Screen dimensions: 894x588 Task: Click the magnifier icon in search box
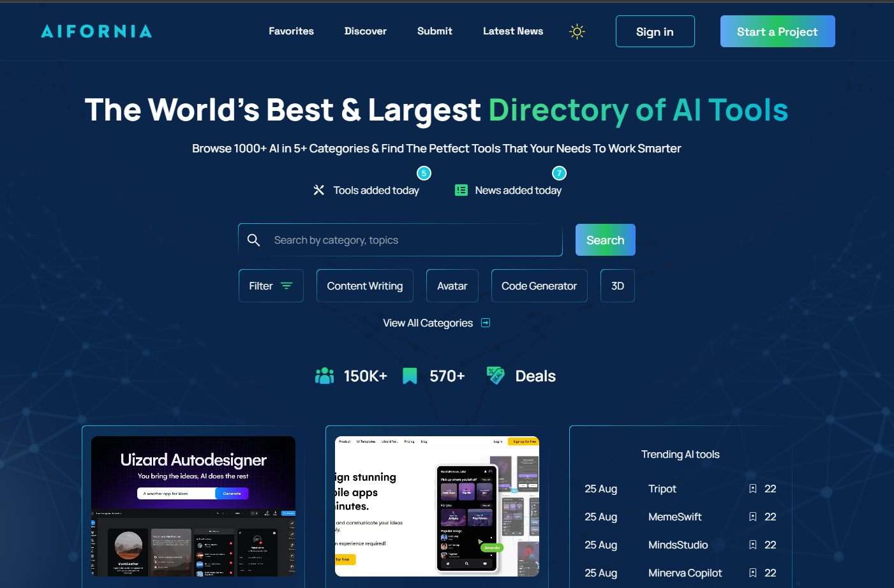(x=253, y=240)
